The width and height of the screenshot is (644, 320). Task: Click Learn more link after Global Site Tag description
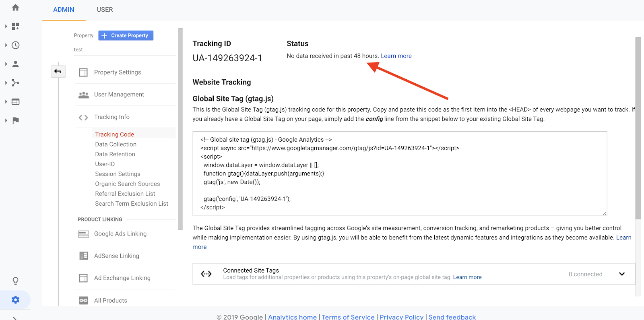(623, 237)
